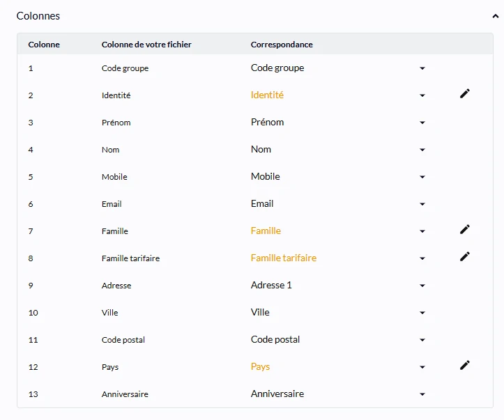Open the Identité correspondence dropdown arrow
The image size is (504, 420).
[x=422, y=95]
